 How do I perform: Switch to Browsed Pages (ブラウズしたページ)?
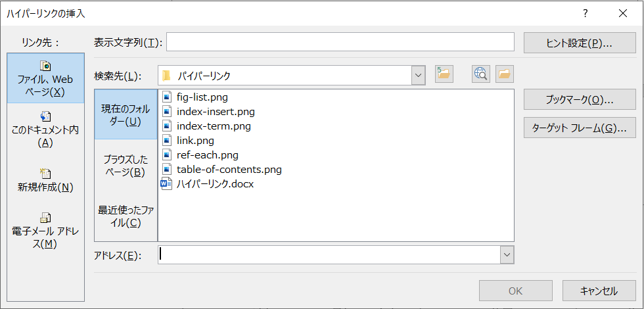tap(126, 166)
